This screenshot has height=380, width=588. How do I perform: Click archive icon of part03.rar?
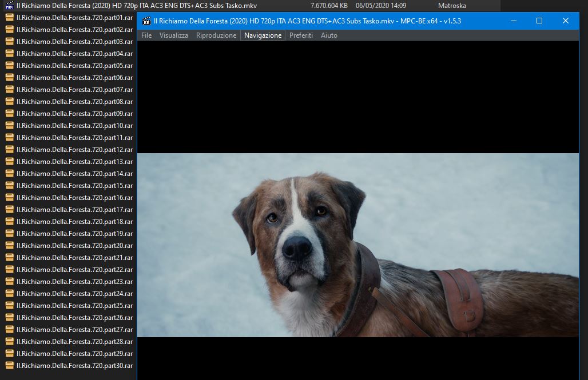click(10, 42)
